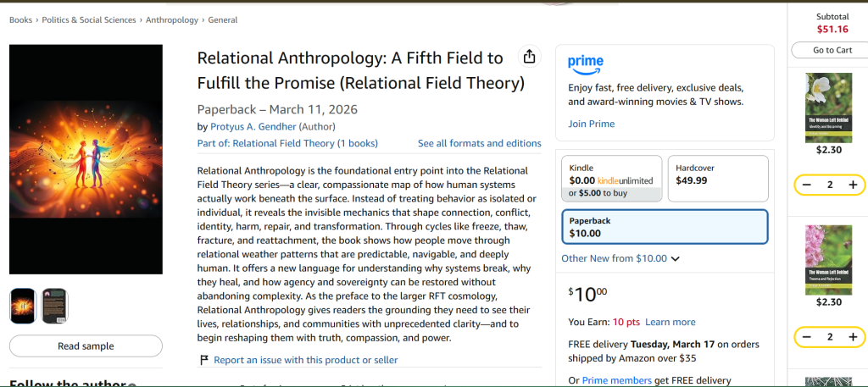Increase quantity of second cart item

[853, 337]
